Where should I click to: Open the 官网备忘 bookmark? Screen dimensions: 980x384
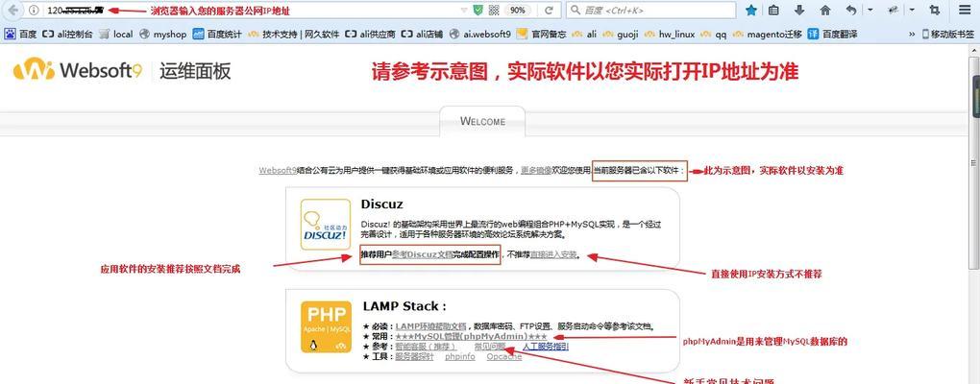[541, 35]
